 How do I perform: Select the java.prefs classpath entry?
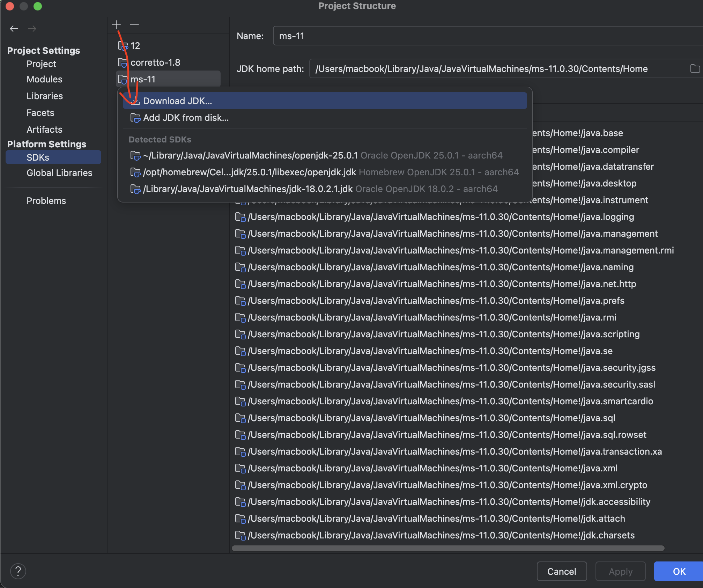(x=430, y=301)
